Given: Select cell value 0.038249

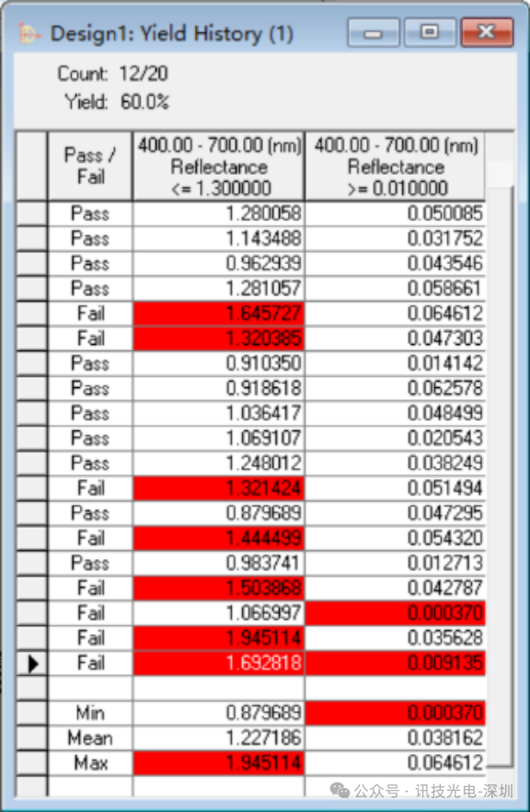Looking at the screenshot, I should [x=396, y=463].
